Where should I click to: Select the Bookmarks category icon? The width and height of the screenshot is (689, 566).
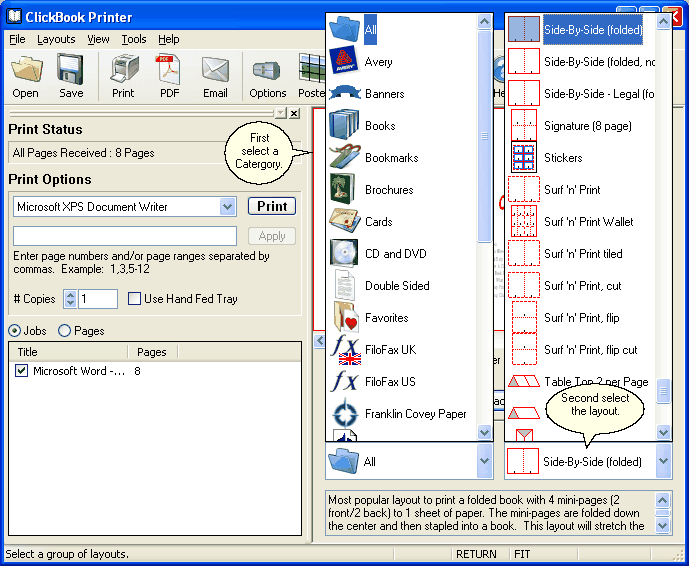click(x=345, y=157)
